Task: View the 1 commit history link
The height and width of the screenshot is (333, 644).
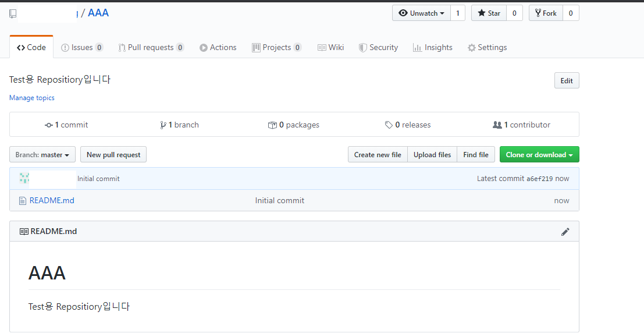Action: point(66,125)
